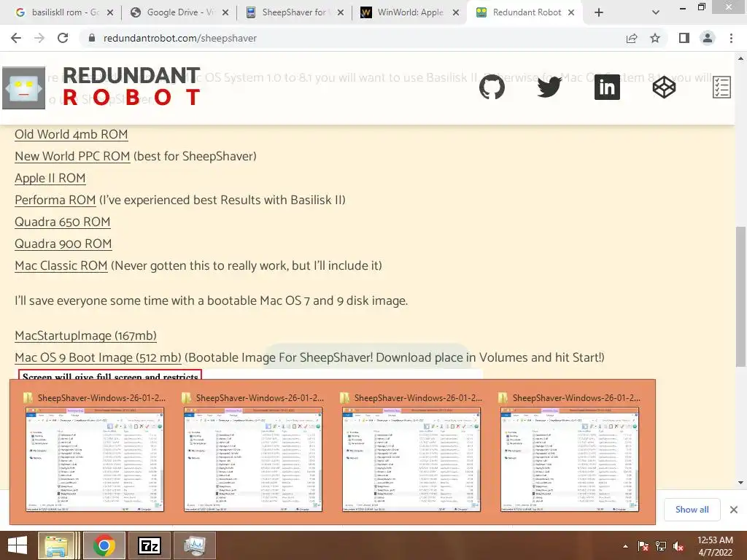Open Apple II ROM link
The height and width of the screenshot is (560, 747).
pyautogui.click(x=50, y=178)
